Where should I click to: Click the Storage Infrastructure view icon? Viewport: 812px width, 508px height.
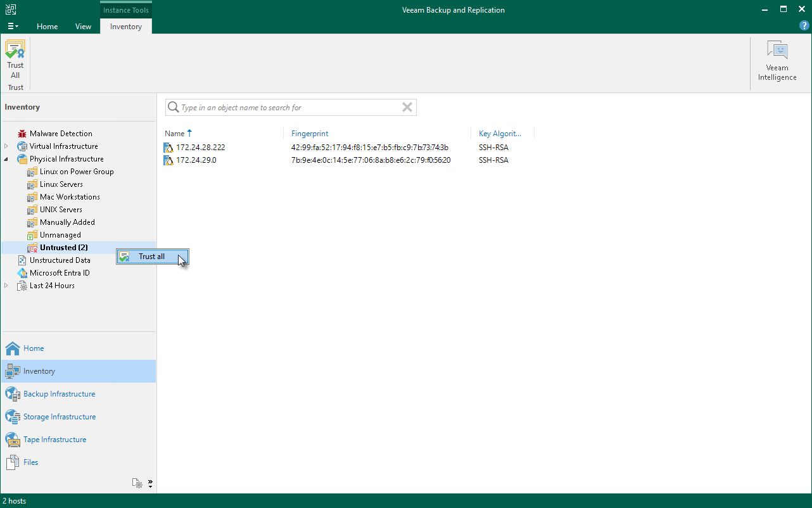13,417
